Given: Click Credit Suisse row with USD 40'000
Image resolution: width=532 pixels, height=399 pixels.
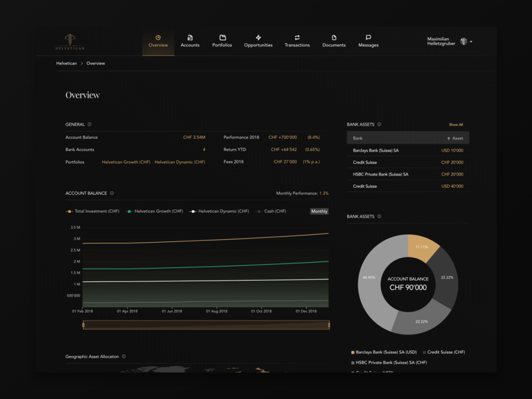Looking at the screenshot, I should tap(408, 186).
